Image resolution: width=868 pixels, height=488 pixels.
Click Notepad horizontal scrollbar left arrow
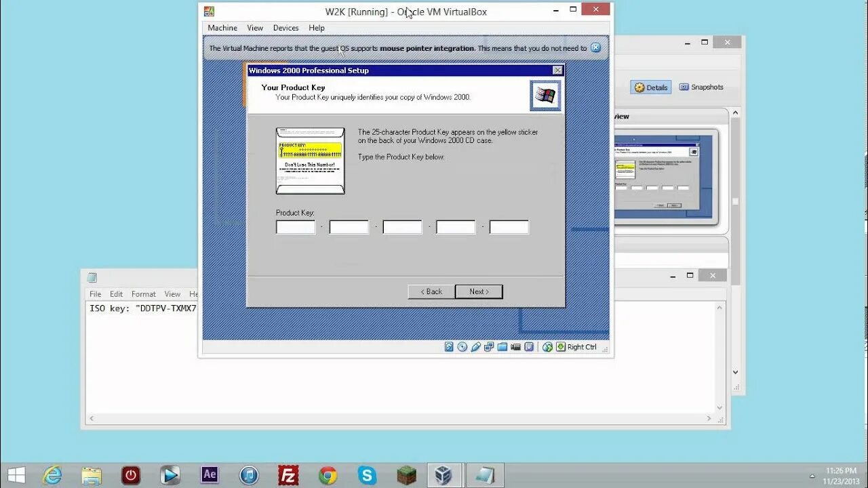pos(91,418)
